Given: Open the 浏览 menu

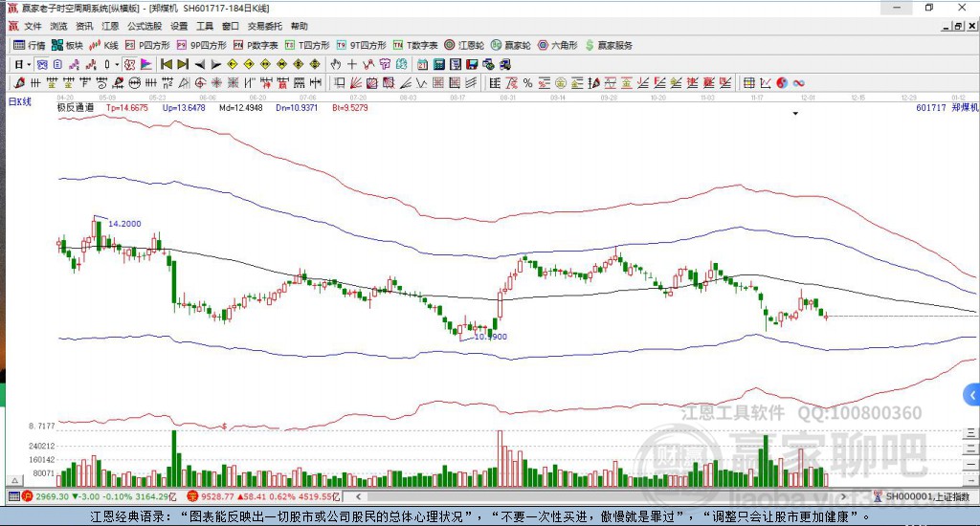Looking at the screenshot, I should pos(58,26).
